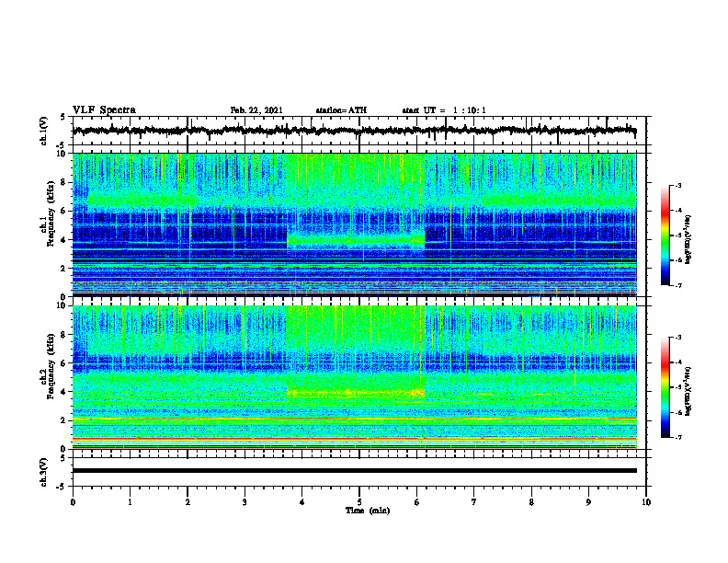This screenshot has width=728, height=563.
Task: Click the "-3" label on ch.2 color bar
Action: [x=678, y=338]
